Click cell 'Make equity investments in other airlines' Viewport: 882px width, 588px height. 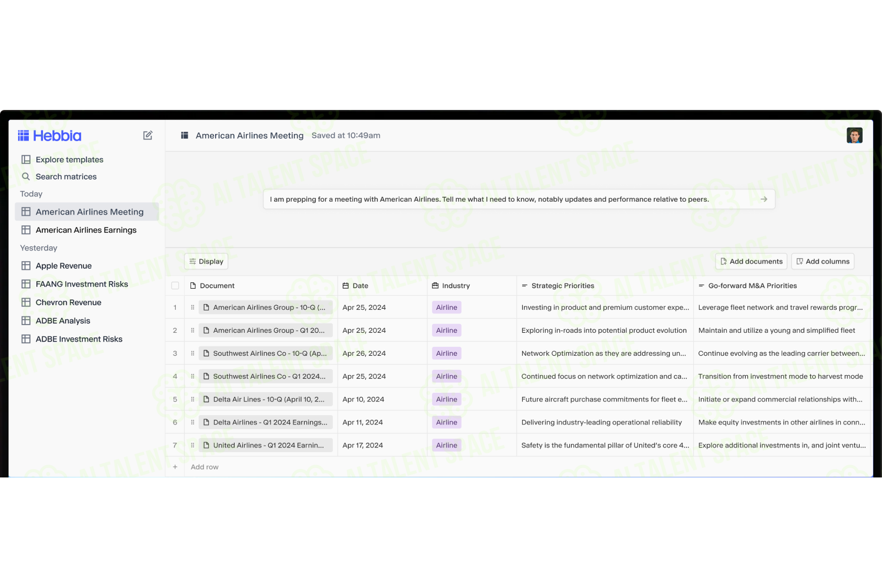[x=781, y=422]
